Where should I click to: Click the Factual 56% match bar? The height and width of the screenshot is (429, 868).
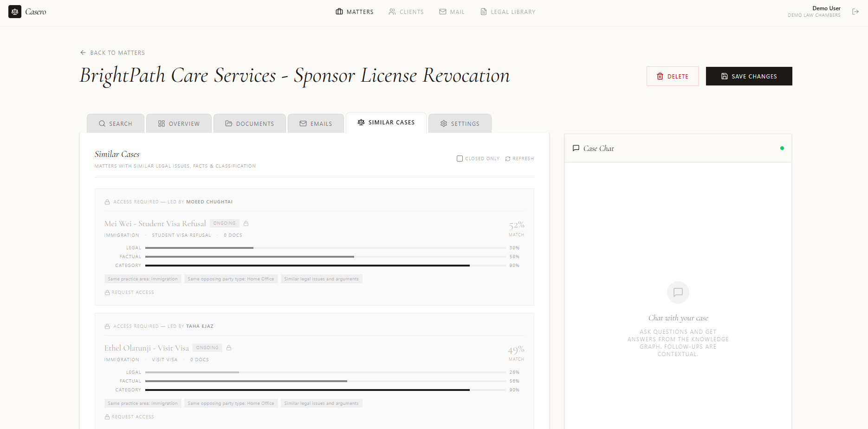pos(325,381)
